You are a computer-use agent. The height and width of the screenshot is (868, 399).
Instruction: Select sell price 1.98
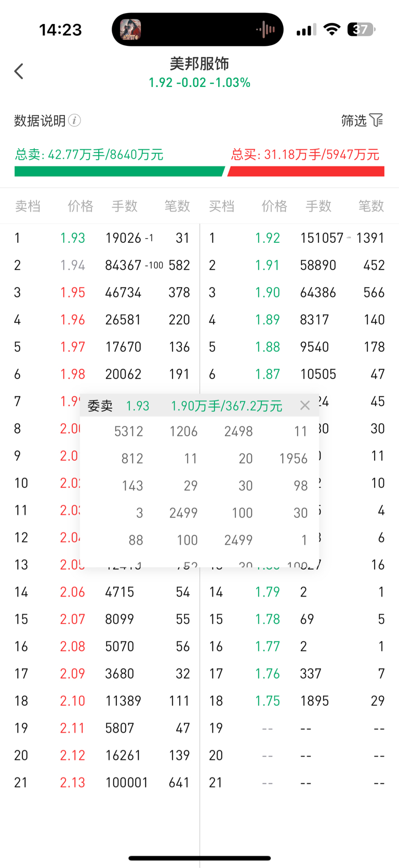pos(73,374)
